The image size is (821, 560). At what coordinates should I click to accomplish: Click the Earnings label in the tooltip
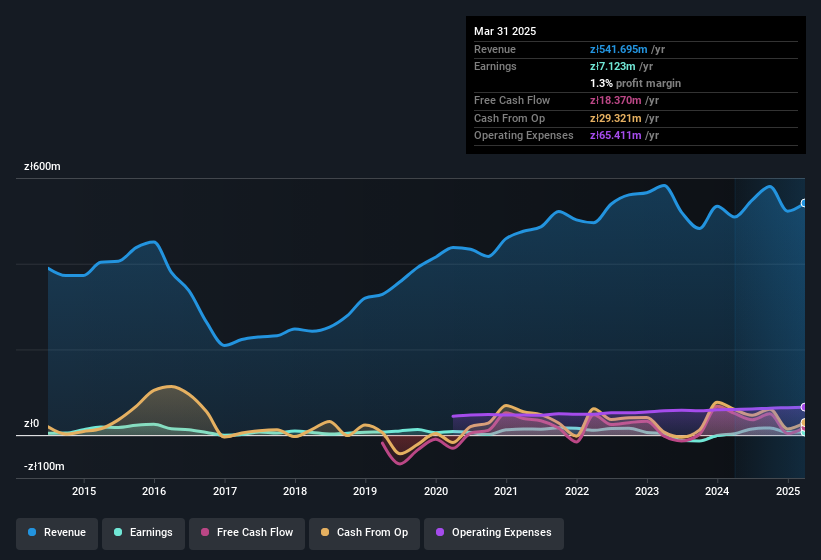coord(495,66)
